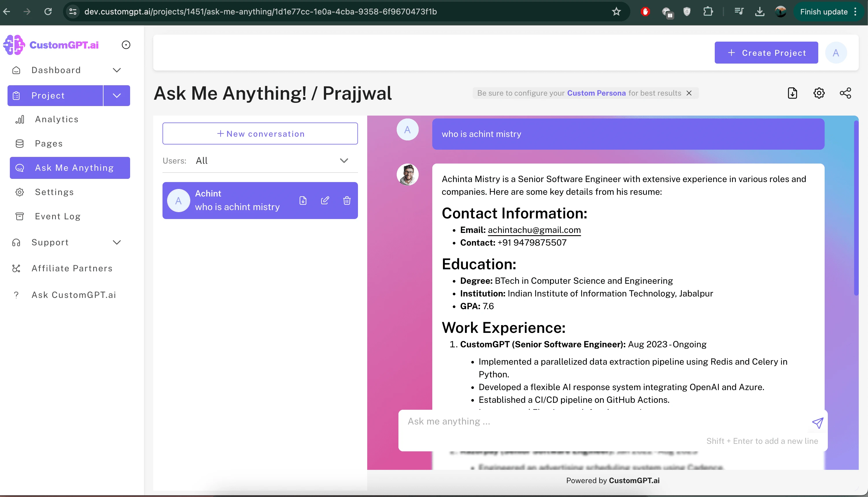Click the Custom Persona link
This screenshot has height=497, width=868.
596,93
